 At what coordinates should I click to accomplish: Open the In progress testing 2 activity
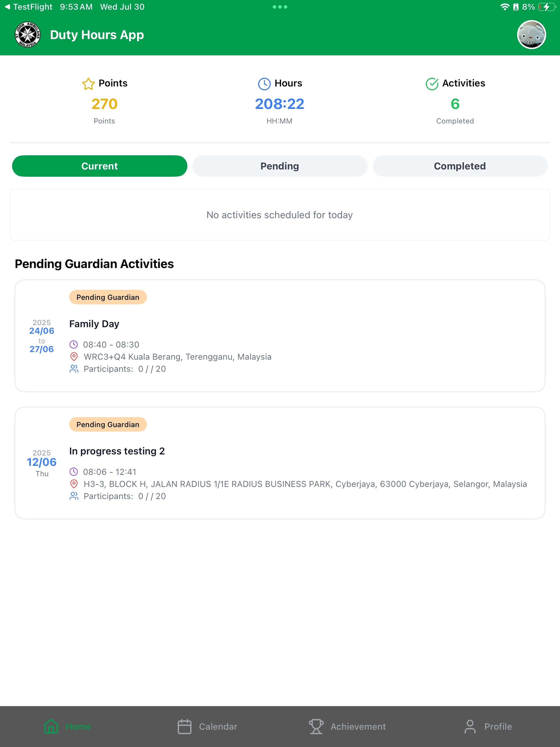(x=280, y=463)
